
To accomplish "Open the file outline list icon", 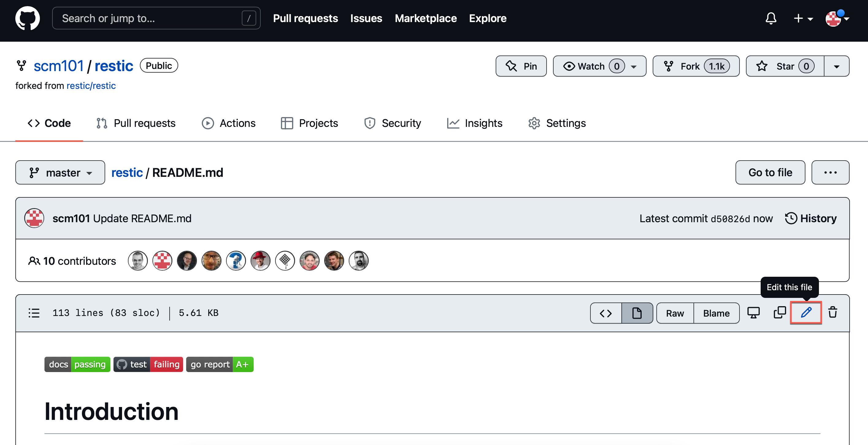I will coord(34,313).
